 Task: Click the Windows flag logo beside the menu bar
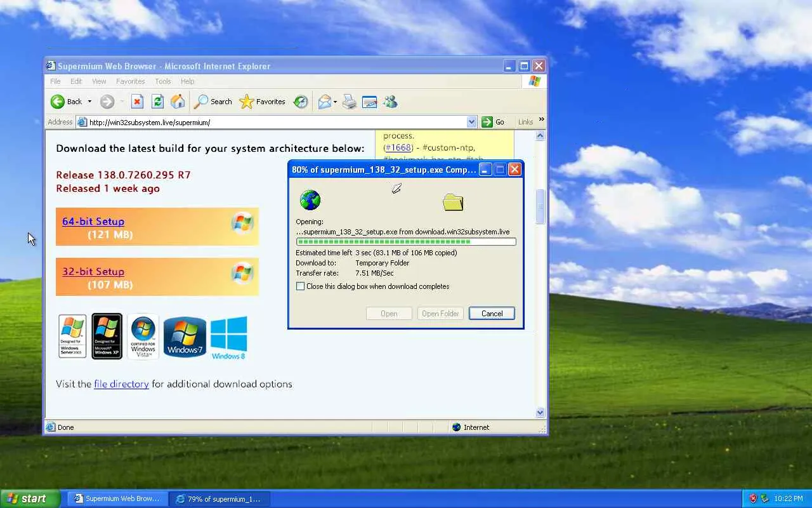534,81
